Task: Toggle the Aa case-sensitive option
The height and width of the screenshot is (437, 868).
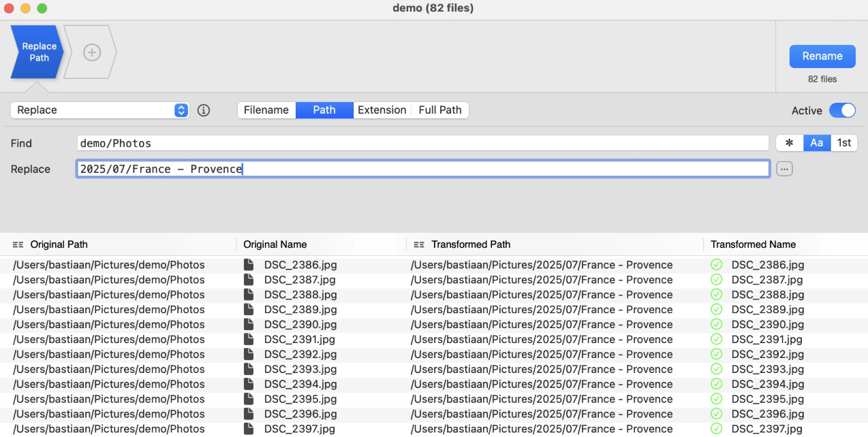Action: 817,143
